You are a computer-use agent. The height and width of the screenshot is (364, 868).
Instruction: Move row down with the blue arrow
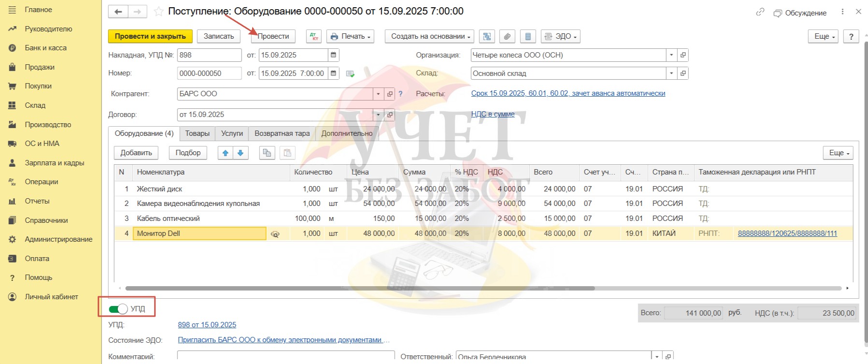240,153
